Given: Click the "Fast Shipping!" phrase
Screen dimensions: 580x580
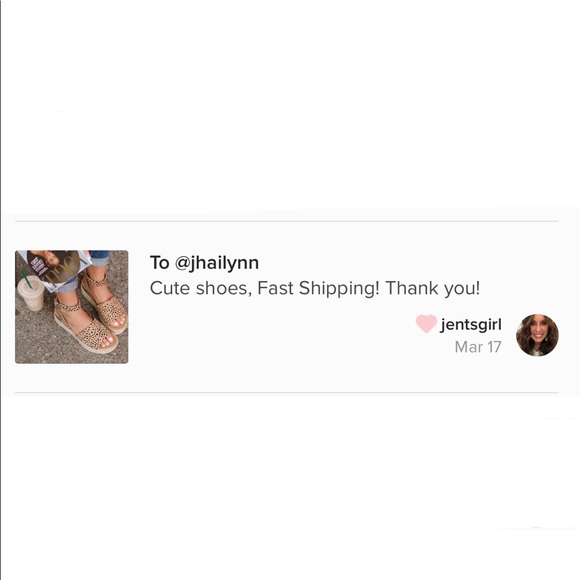Looking at the screenshot, I should (318, 289).
